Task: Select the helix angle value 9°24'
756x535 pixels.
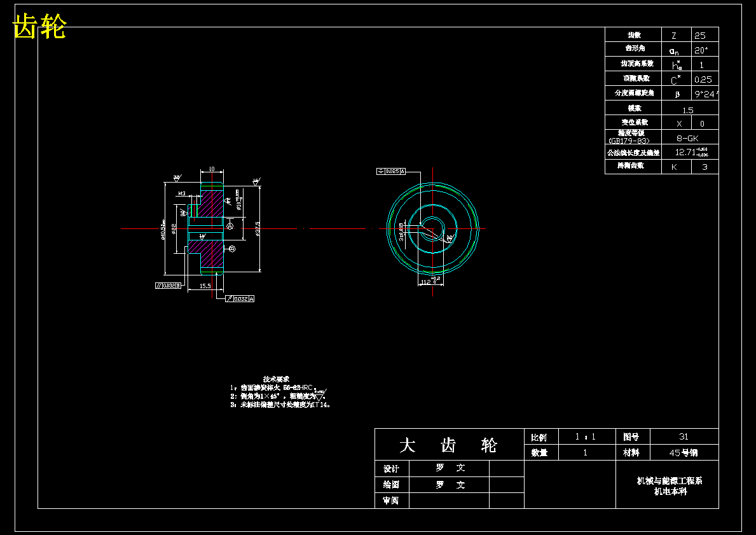Action: (706, 94)
